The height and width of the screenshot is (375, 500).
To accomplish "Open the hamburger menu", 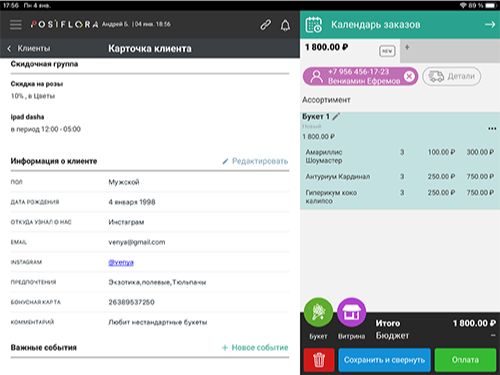I will (15, 25).
